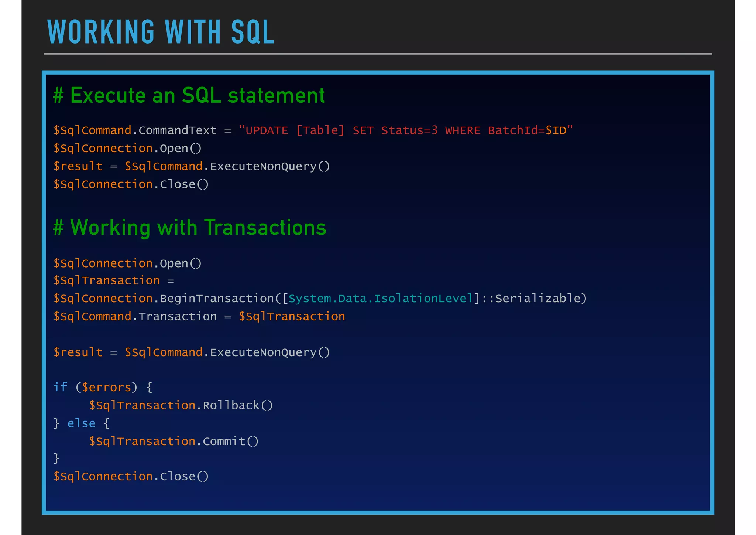Click the first $result = ExecuteNonQuery() line
The width and height of the screenshot is (756, 535).
[x=192, y=167]
